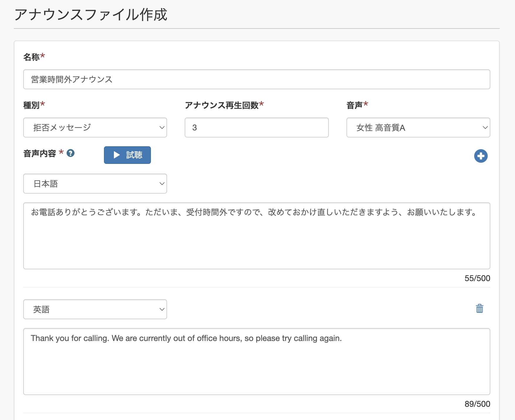Screen dimensions: 515x420
Task: Click the 89/500 character counter
Action: coord(477,404)
